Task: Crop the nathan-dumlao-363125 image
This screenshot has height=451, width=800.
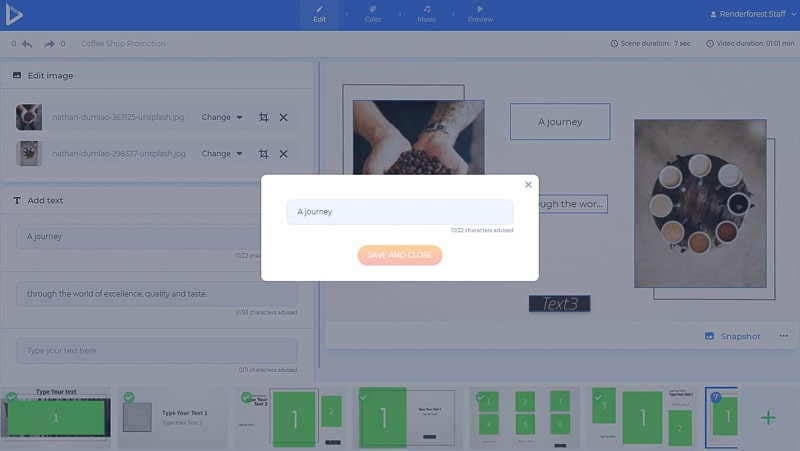Action: 263,117
